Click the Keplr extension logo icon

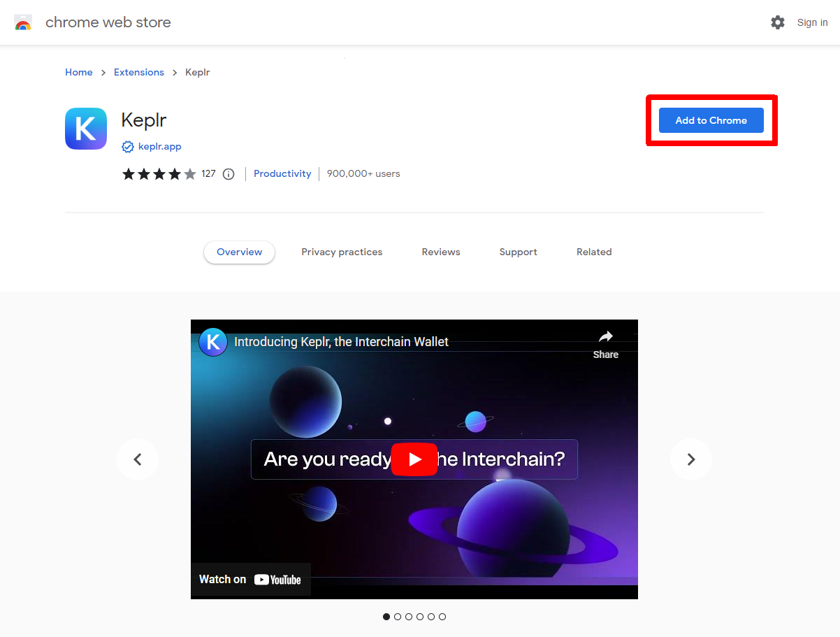pyautogui.click(x=86, y=129)
